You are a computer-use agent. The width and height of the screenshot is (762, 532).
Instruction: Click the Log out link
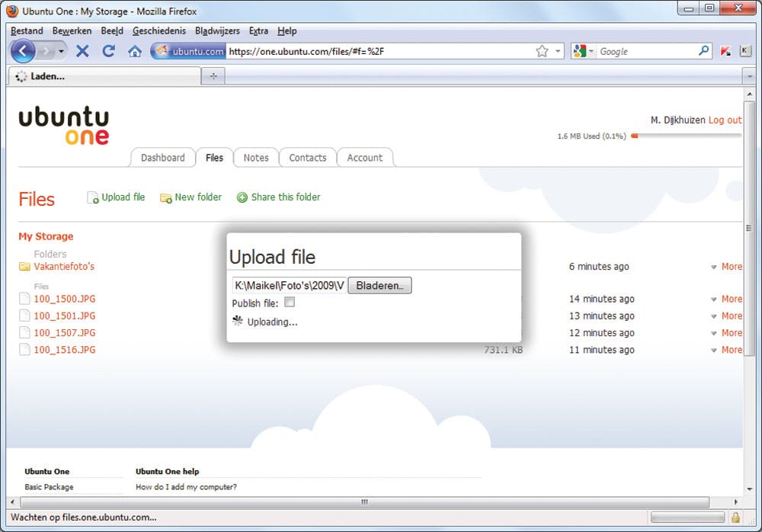point(725,120)
